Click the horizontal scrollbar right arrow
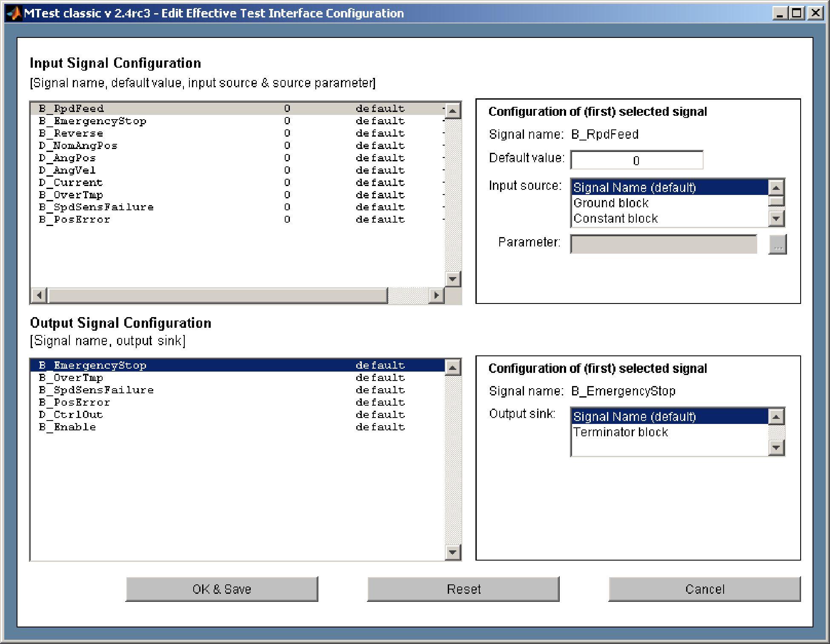830x644 pixels. [x=437, y=295]
